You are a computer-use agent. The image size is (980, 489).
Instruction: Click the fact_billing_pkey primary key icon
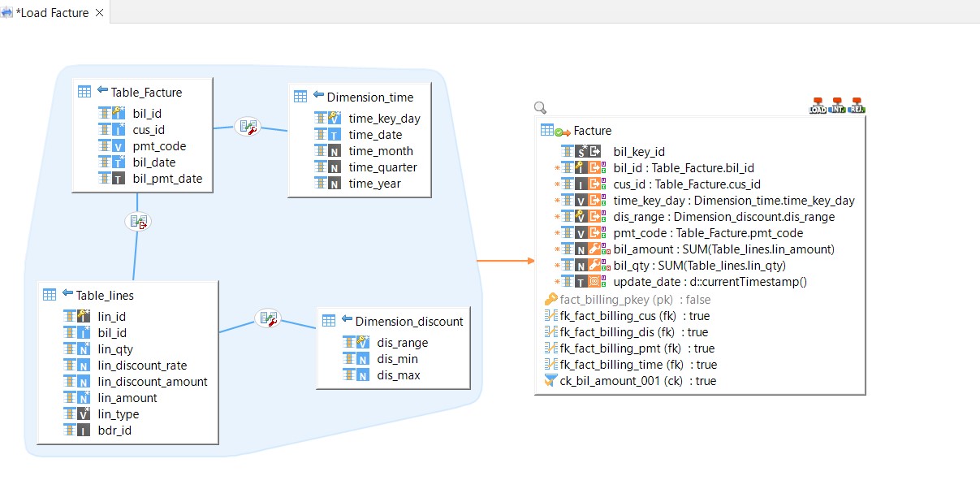550,300
